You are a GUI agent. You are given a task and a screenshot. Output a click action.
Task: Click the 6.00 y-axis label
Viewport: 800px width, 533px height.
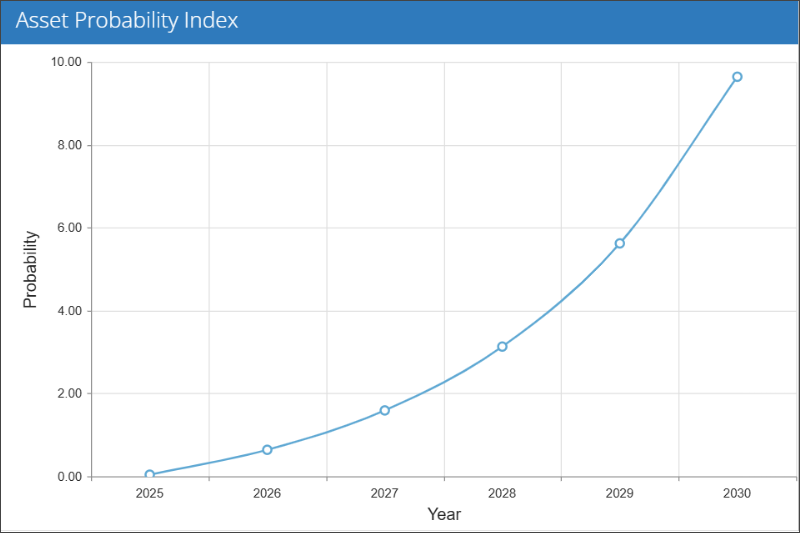click(x=68, y=228)
